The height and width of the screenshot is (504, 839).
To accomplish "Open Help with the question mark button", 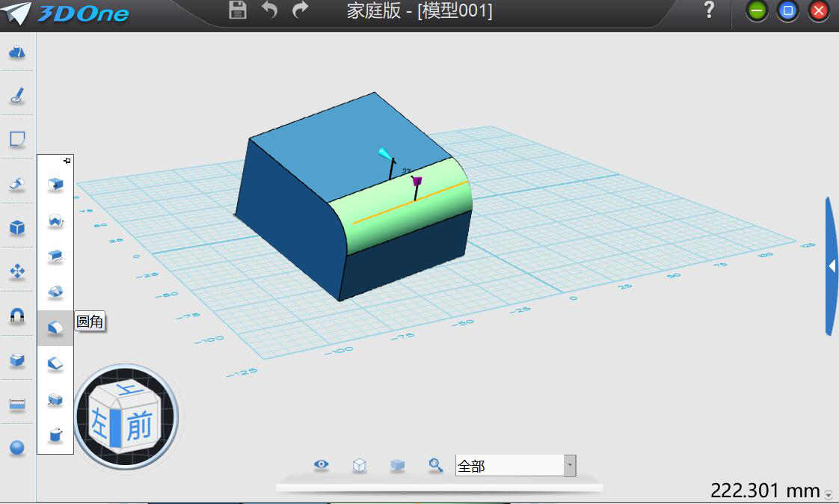I will pyautogui.click(x=707, y=11).
